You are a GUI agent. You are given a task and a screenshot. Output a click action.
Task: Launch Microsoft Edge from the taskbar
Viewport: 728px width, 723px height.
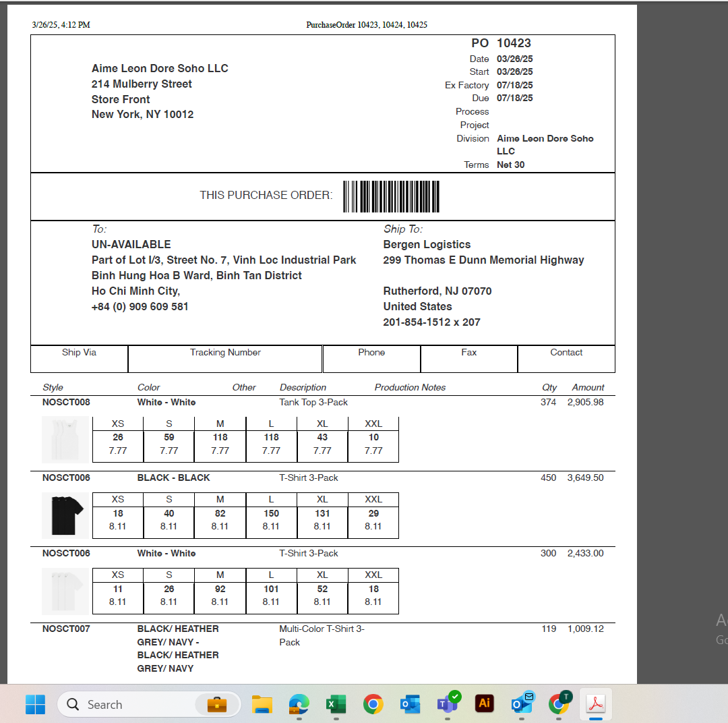coord(299,704)
